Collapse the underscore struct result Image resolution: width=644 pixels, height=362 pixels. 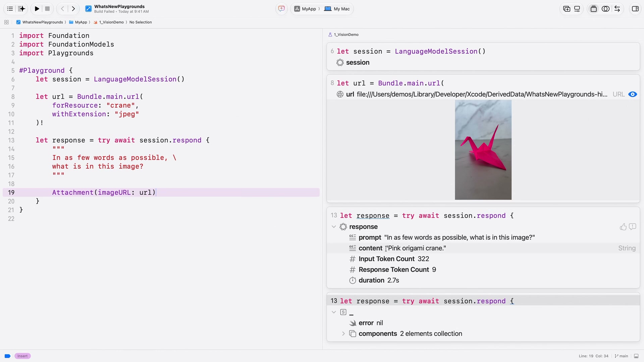334,312
